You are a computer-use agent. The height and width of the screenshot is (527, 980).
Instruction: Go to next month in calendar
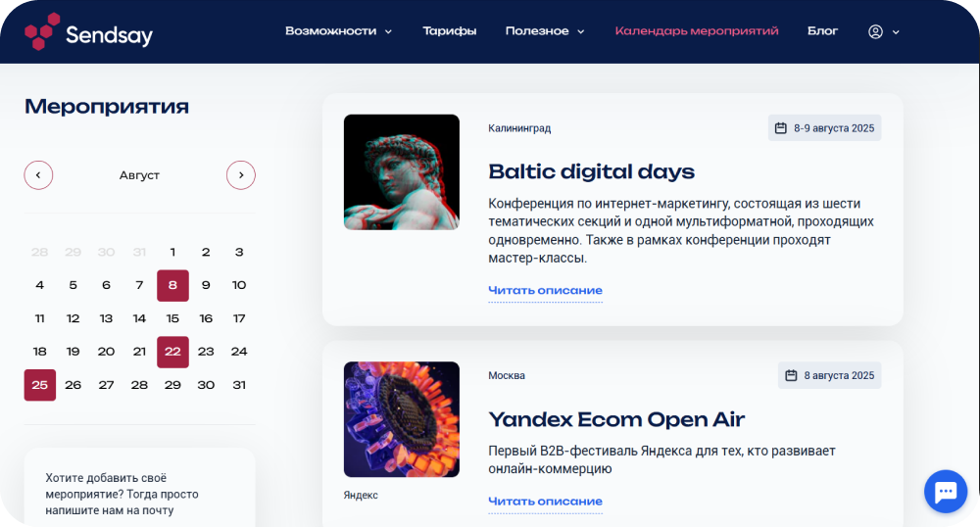tap(241, 174)
